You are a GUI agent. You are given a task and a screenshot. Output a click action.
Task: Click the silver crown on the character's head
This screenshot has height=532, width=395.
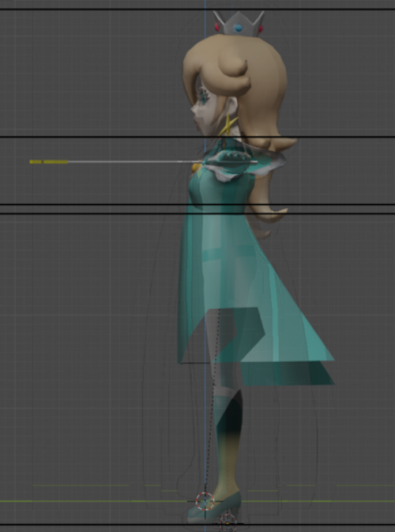[239, 23]
